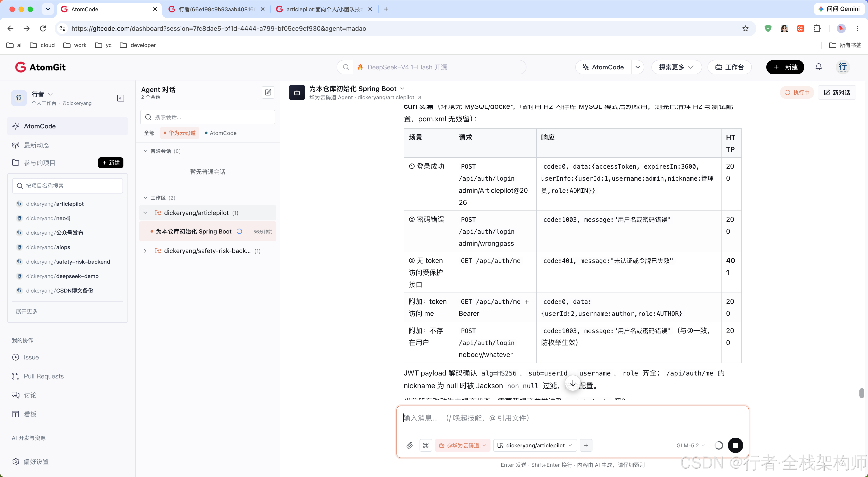Viewport: 868px width, 477px height.
Task: Click 展开更多 to show more projects
Action: [27, 311]
